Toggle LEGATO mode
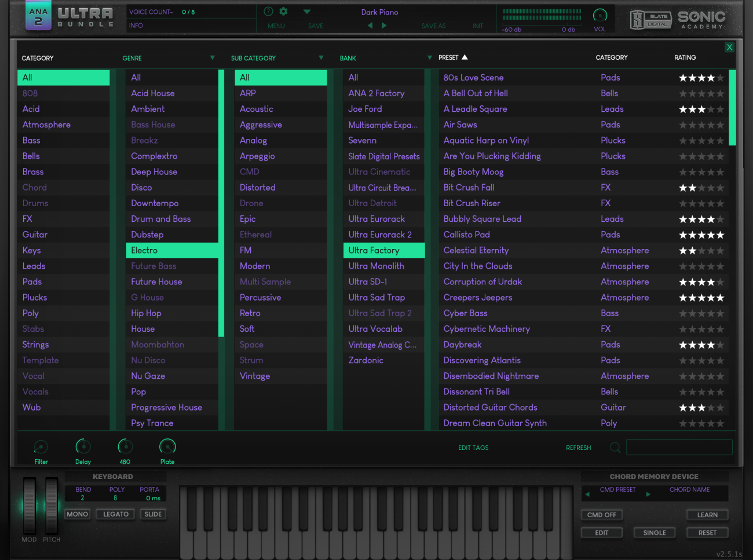Image resolution: width=753 pixels, height=560 pixels. pos(116,514)
